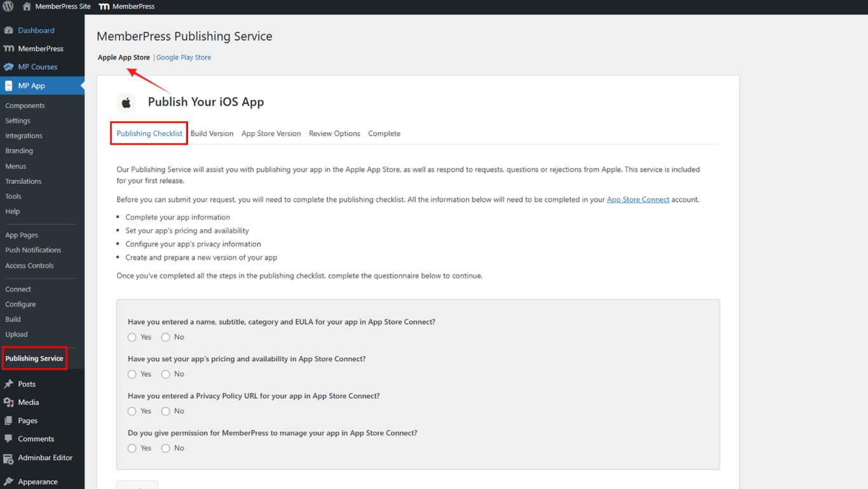Image resolution: width=868 pixels, height=489 pixels.
Task: Click the MP Courses sidebar icon
Action: pos(8,67)
